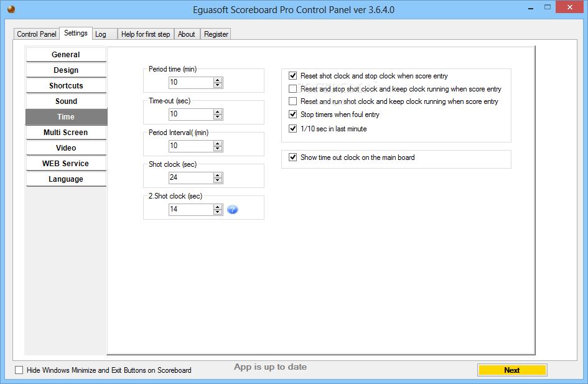Decrease Shot clock seconds with down arrow

coord(218,180)
